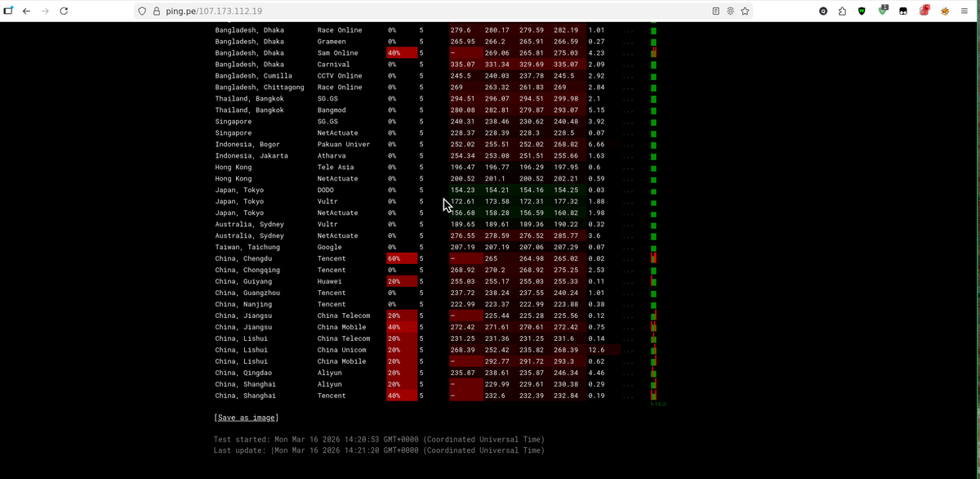This screenshot has width=980, height=479.
Task: Click the black shield W extension
Action: 862,11
